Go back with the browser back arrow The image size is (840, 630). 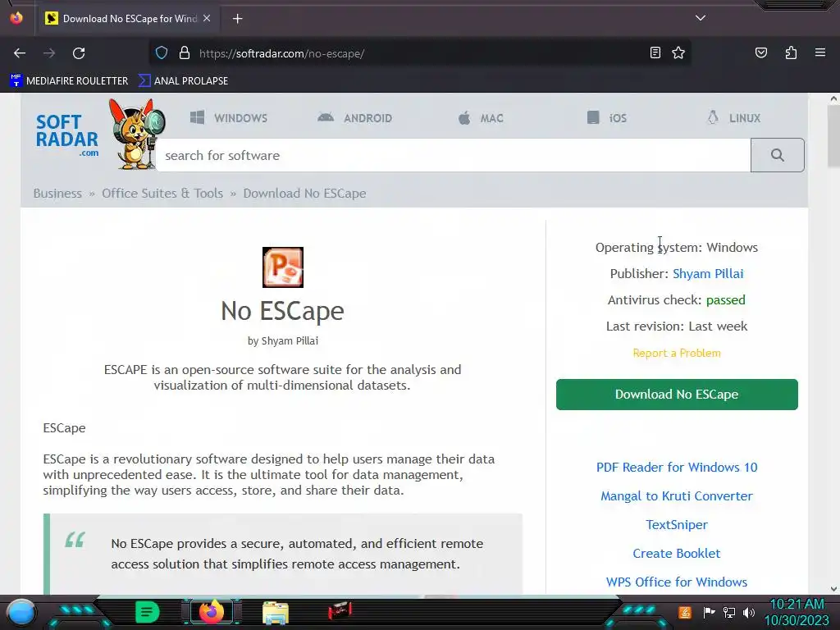[20, 53]
